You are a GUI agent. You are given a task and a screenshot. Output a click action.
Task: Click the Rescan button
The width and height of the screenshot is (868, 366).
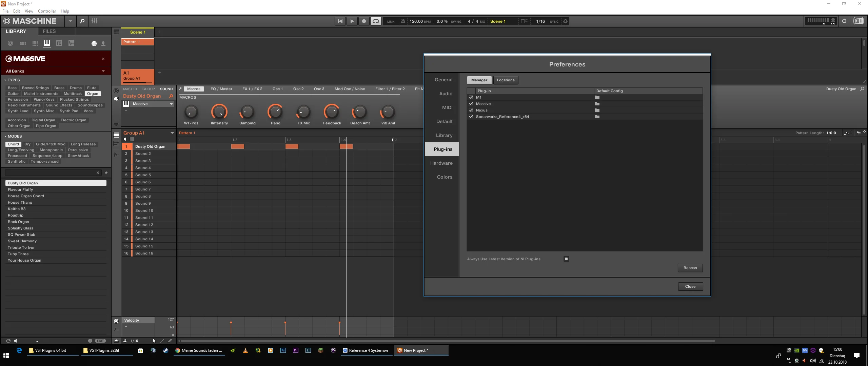(x=690, y=268)
